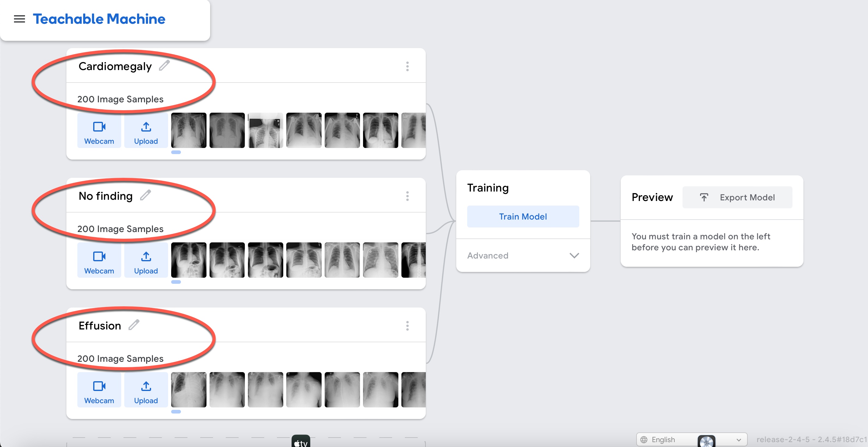The height and width of the screenshot is (447, 868).
Task: Expand the Advanced training settings
Action: coord(523,256)
